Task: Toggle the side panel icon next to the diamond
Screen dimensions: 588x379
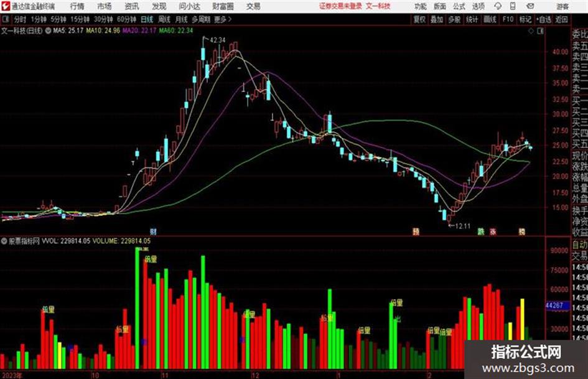Action: 540,31
